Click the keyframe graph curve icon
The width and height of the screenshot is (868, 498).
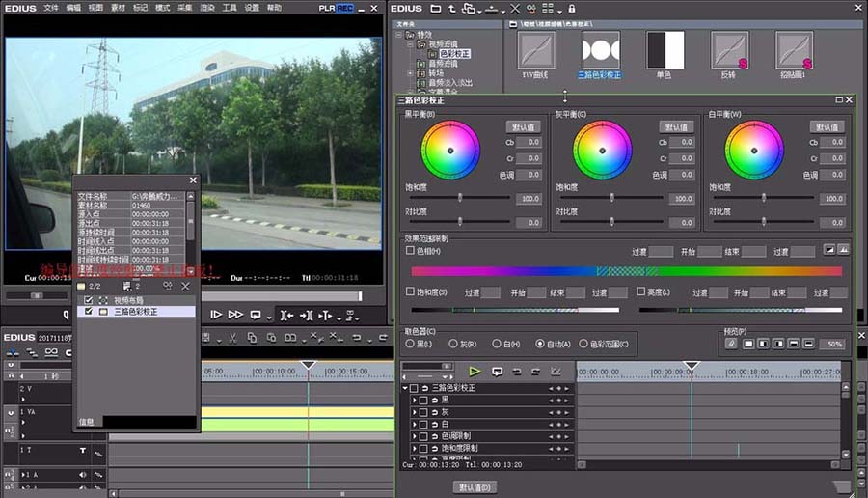[556, 372]
